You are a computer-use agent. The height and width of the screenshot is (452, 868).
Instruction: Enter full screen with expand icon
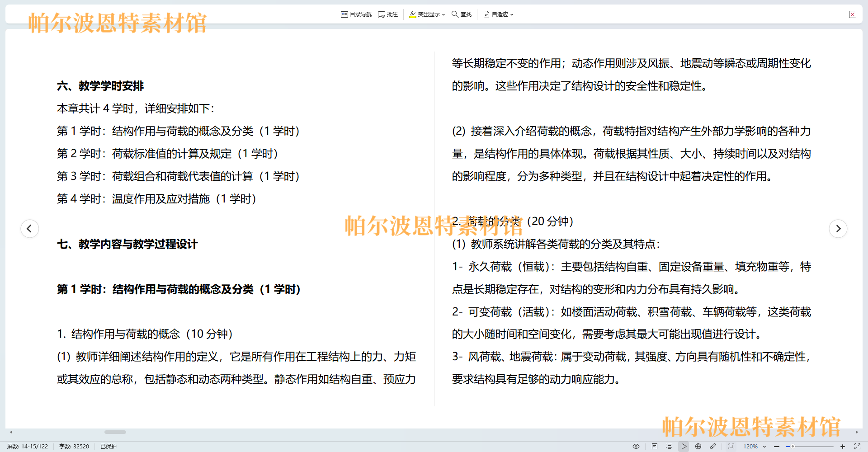[857, 446]
